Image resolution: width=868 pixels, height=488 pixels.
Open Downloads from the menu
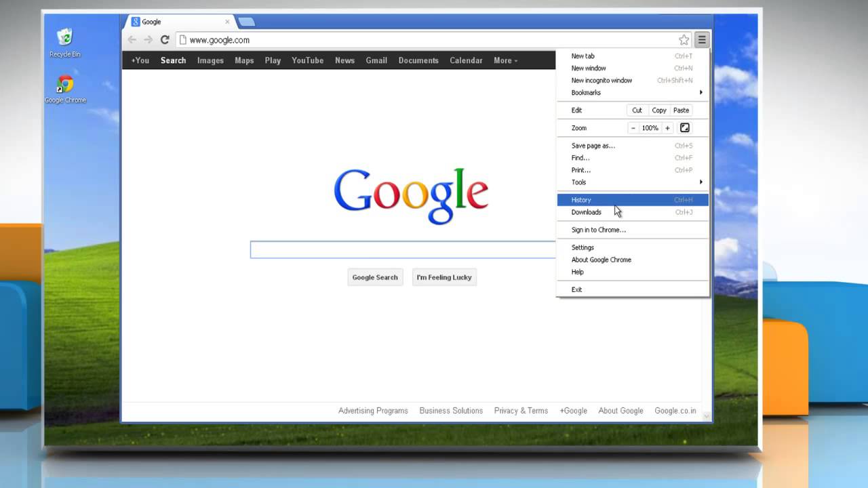pos(633,212)
